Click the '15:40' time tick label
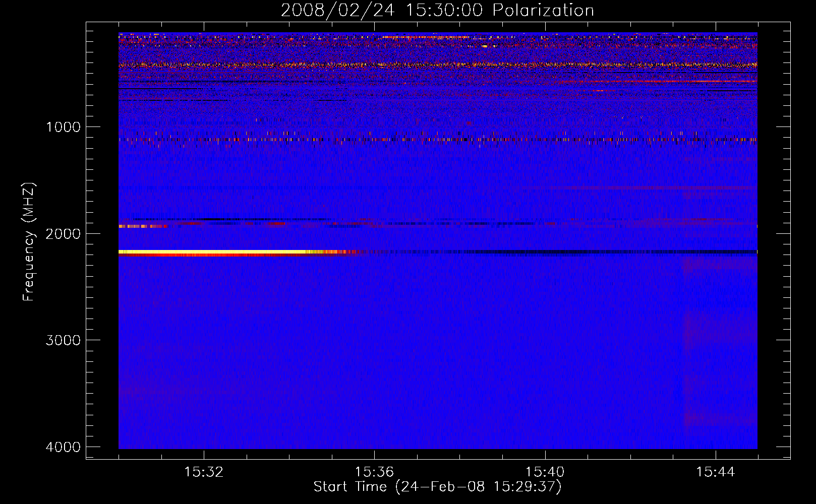 pyautogui.click(x=545, y=472)
